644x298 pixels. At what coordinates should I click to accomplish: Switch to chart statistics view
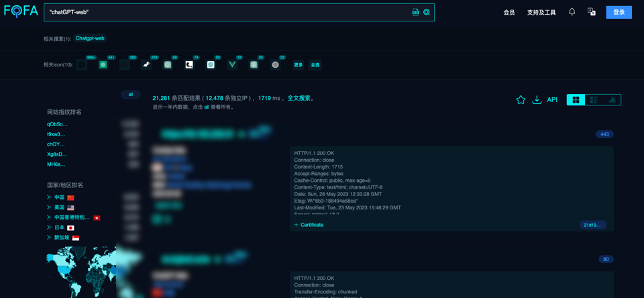pos(612,100)
